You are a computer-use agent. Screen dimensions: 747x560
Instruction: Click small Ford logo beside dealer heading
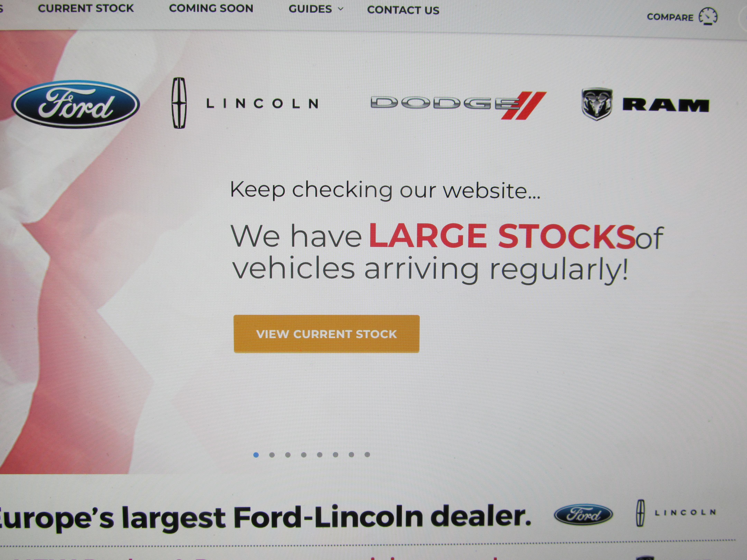[x=583, y=514]
